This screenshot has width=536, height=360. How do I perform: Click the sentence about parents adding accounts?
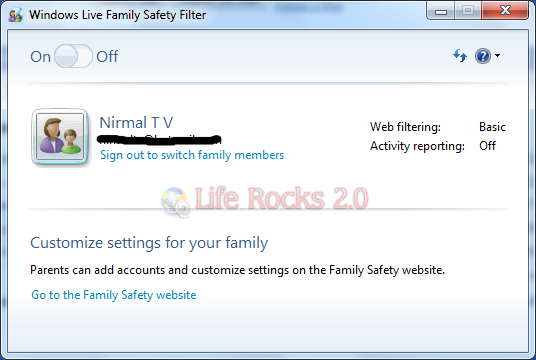(x=237, y=270)
